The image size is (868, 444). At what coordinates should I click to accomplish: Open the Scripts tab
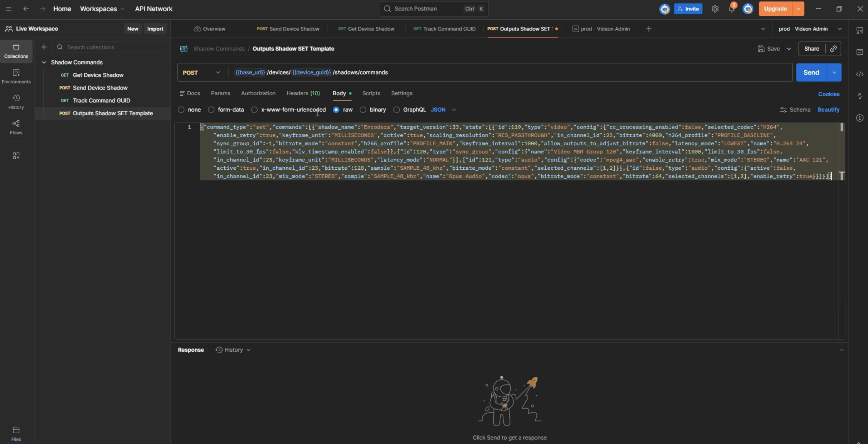point(371,93)
